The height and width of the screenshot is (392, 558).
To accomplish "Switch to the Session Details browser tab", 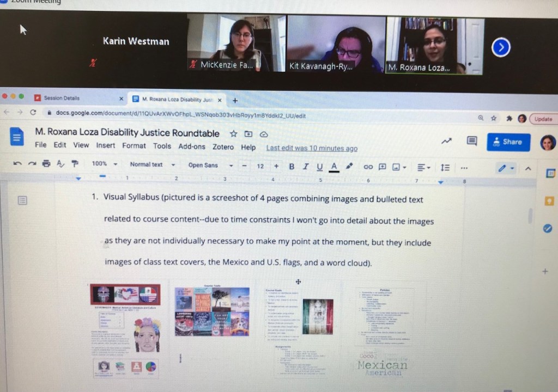I will click(x=62, y=98).
